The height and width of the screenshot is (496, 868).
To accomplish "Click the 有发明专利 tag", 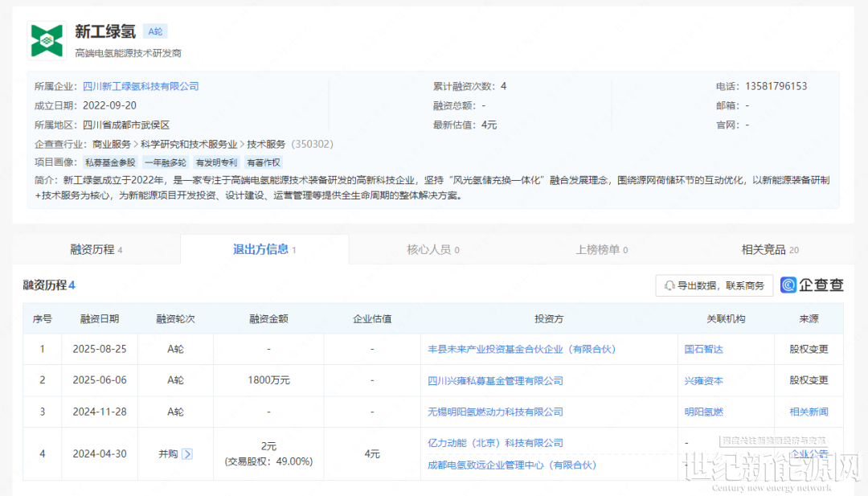I will [x=216, y=162].
